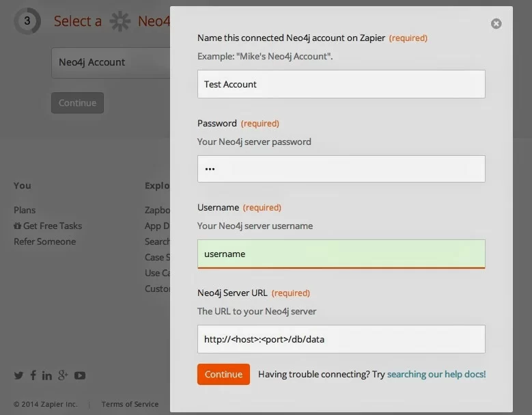532x415 pixels.
Task: Click 'Name this connected Neo4j account' label
Action: [291, 38]
